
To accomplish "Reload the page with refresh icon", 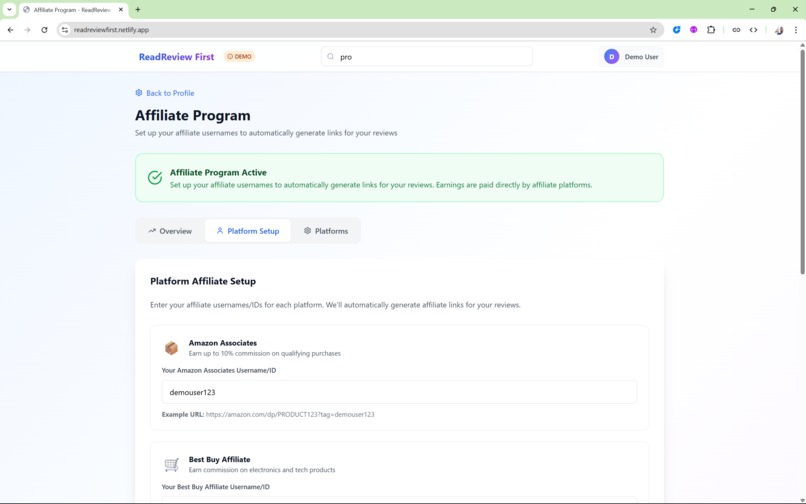I will coord(44,30).
